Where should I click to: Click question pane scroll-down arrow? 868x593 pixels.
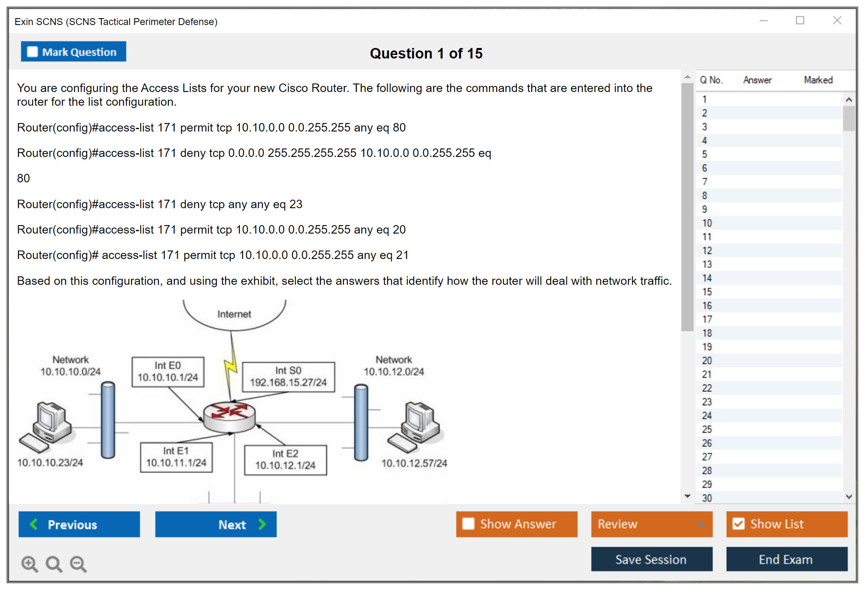point(688,496)
